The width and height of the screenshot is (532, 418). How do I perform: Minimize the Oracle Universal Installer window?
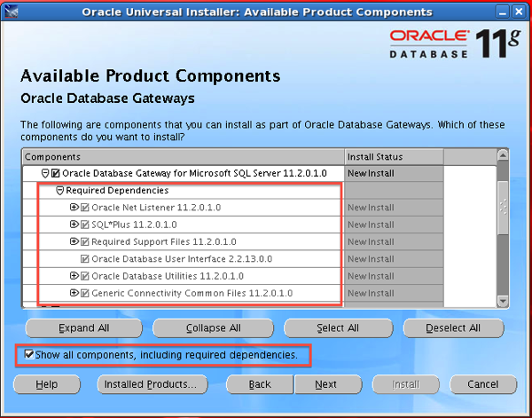503,12
